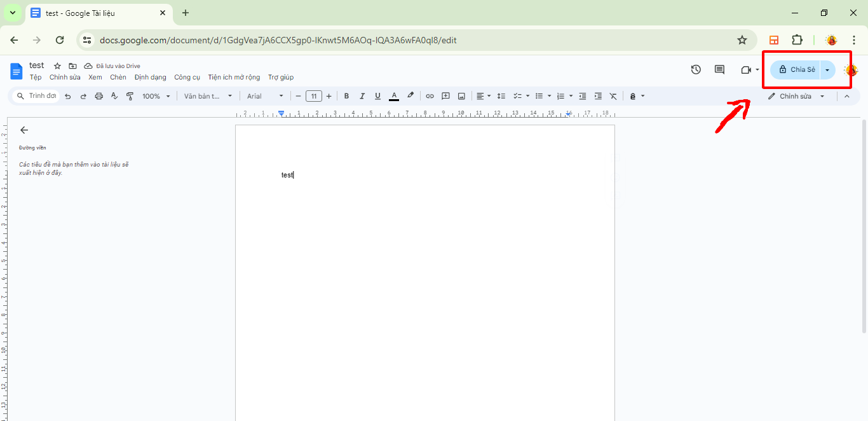Click the Chia Sẻ share button
The width and height of the screenshot is (868, 421).
pos(797,69)
